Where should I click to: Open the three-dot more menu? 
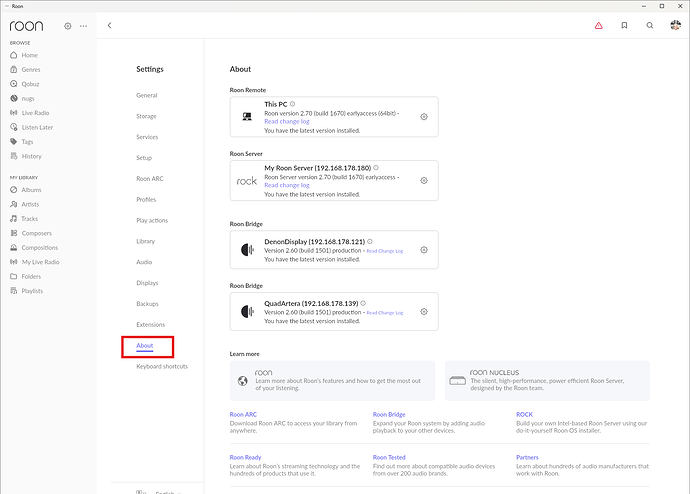(x=83, y=26)
